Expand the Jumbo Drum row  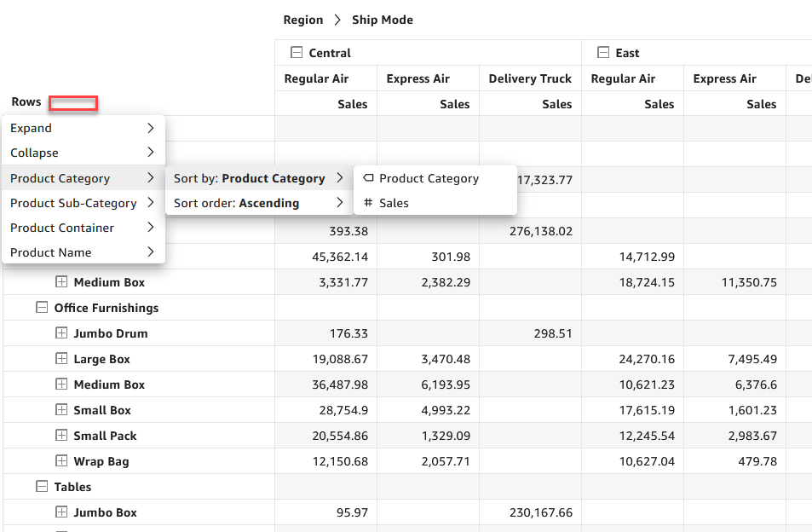(x=61, y=333)
